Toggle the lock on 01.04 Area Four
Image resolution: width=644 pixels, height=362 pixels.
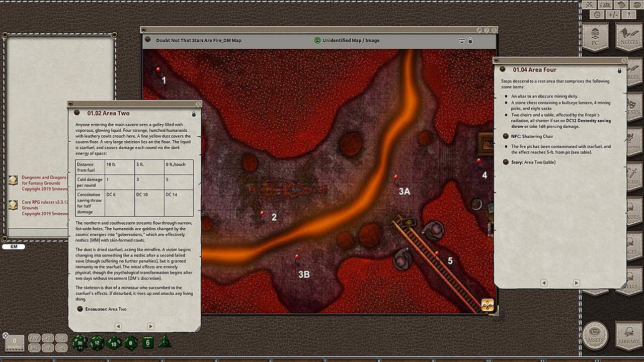click(x=619, y=70)
